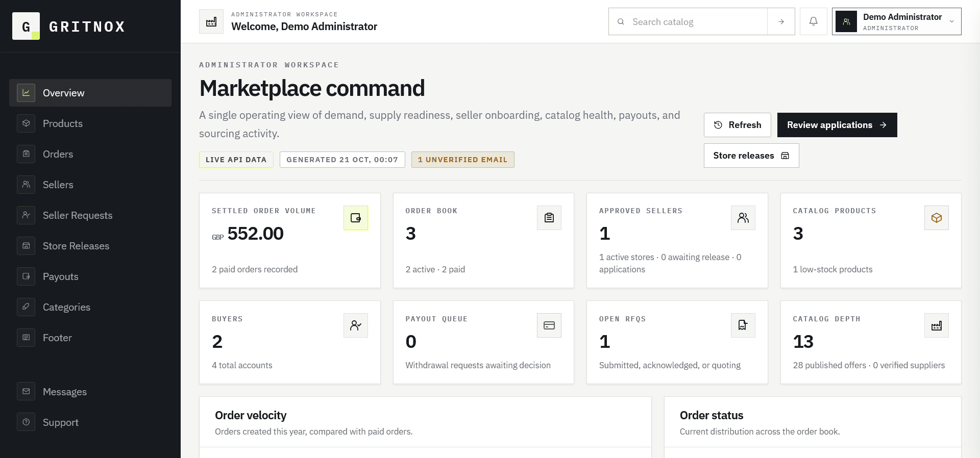Screen dimensions: 980x458
Task: Click the Generated 21 Oct, 00:07 badge
Action: pos(342,160)
